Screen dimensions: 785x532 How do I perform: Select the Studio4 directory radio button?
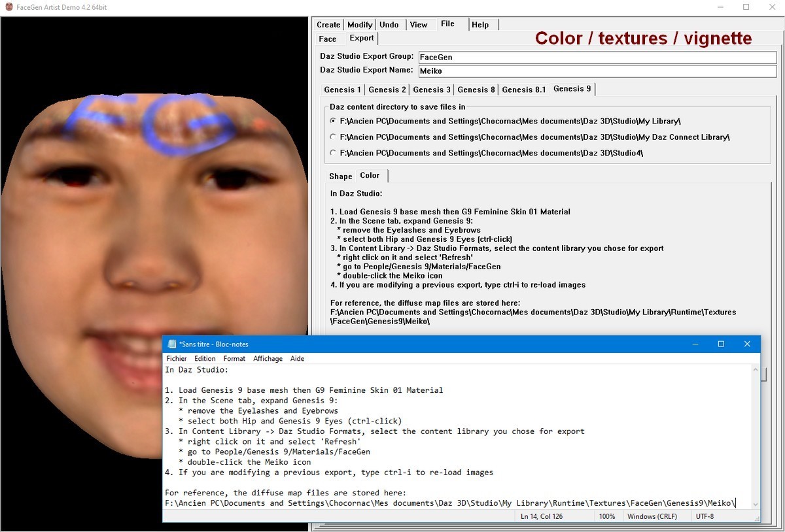[x=334, y=152]
